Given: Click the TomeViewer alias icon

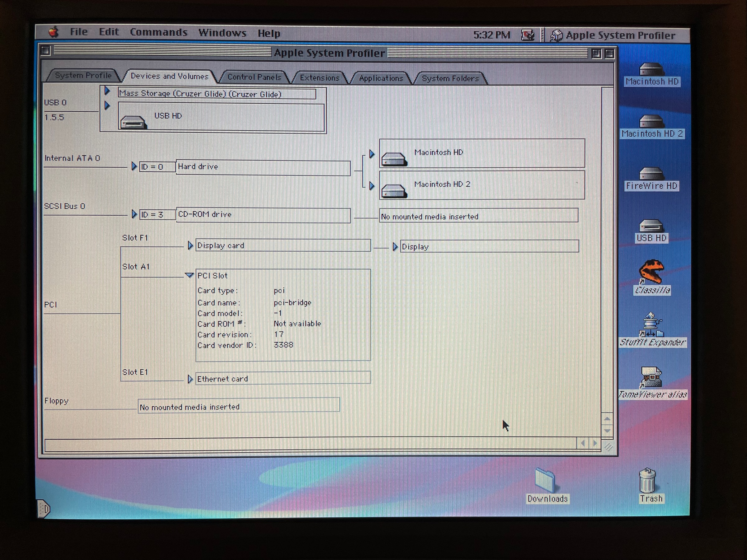Looking at the screenshot, I should (651, 377).
